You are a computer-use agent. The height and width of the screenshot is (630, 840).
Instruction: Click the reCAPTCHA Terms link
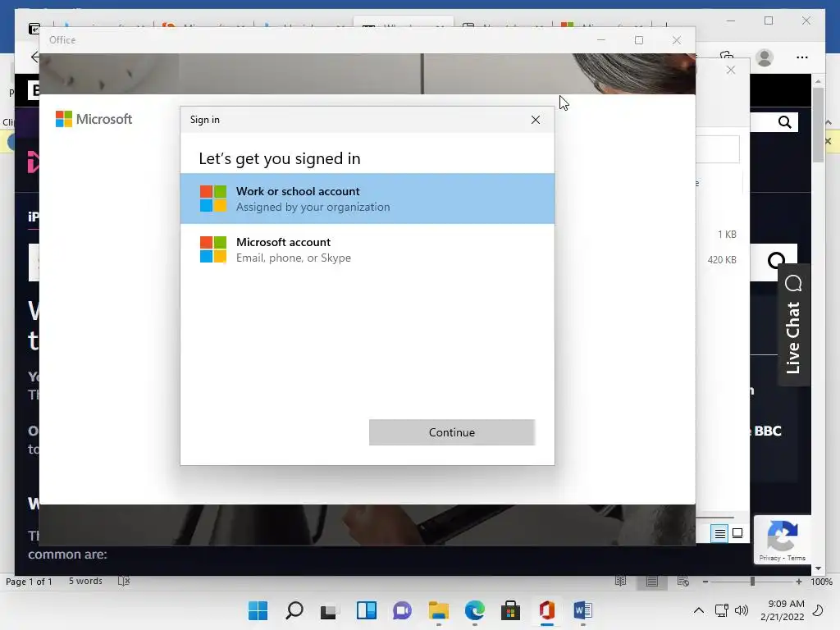click(796, 558)
